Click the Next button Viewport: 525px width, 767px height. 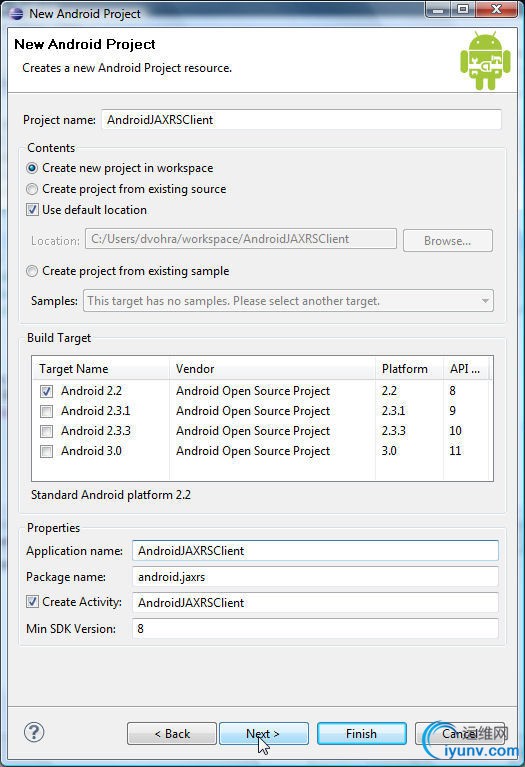(x=264, y=734)
